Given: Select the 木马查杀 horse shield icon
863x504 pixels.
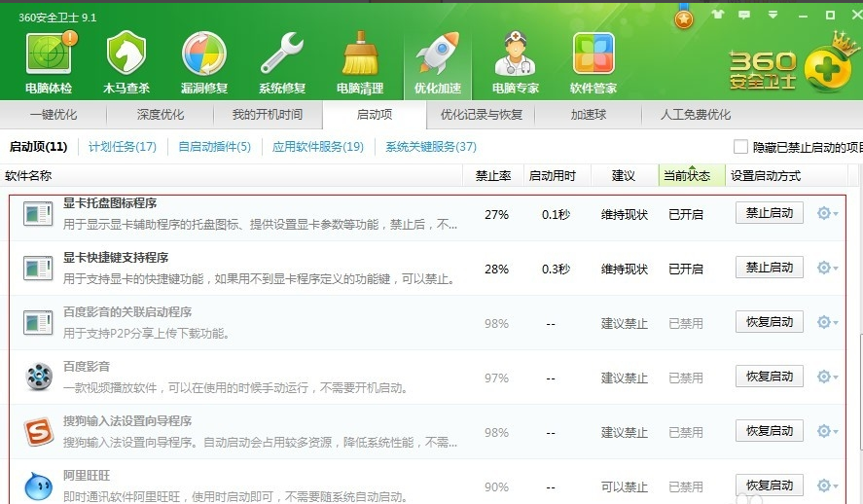Looking at the screenshot, I should 126,55.
